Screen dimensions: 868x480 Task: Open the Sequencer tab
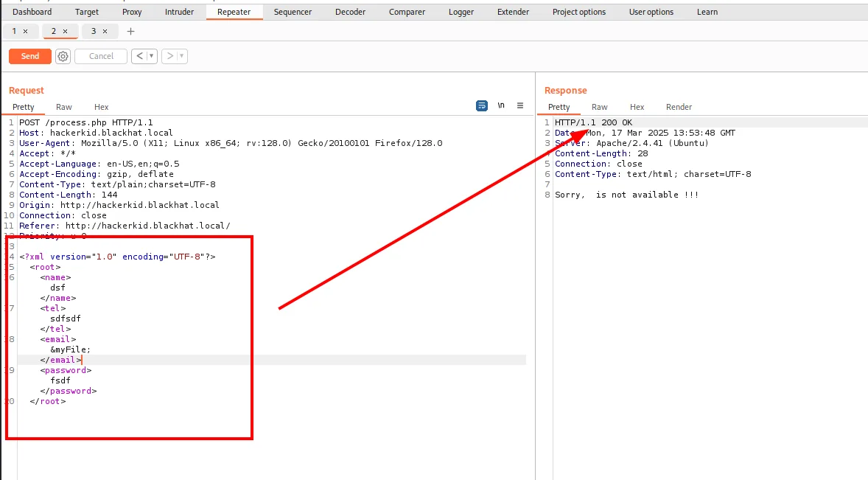[293, 12]
